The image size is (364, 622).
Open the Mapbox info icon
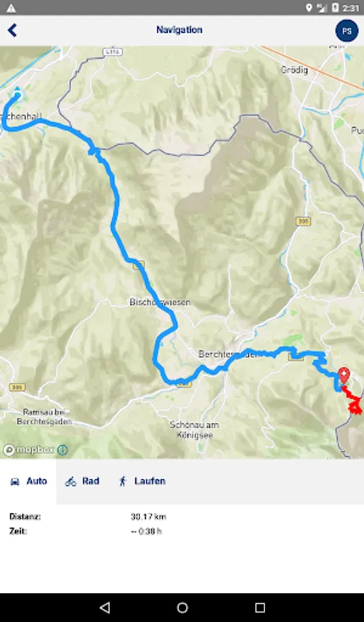click(x=63, y=450)
